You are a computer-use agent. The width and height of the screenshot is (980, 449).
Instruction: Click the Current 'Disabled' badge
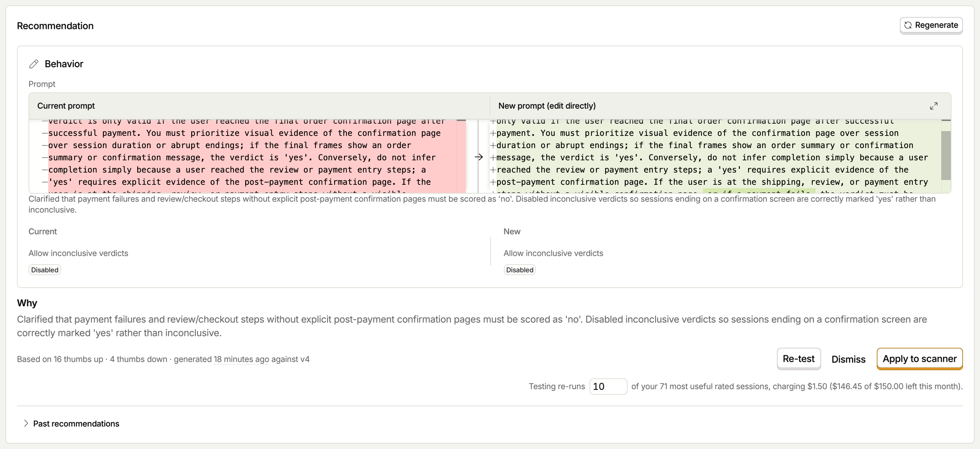45,270
